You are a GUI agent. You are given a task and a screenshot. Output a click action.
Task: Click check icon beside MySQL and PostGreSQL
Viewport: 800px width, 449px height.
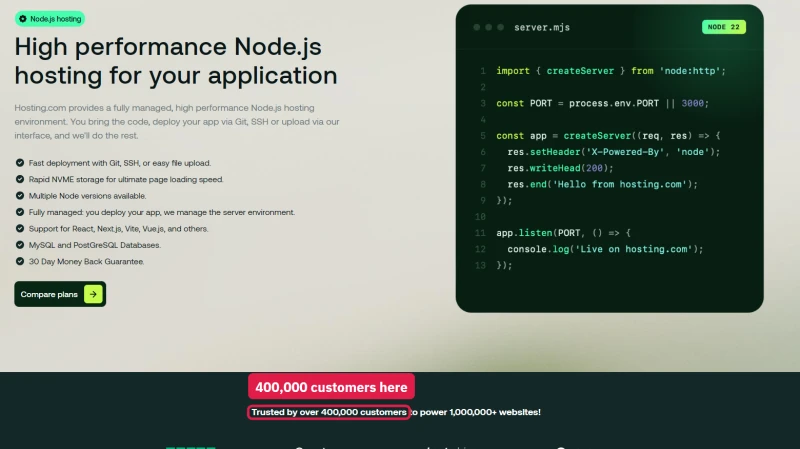[20, 245]
